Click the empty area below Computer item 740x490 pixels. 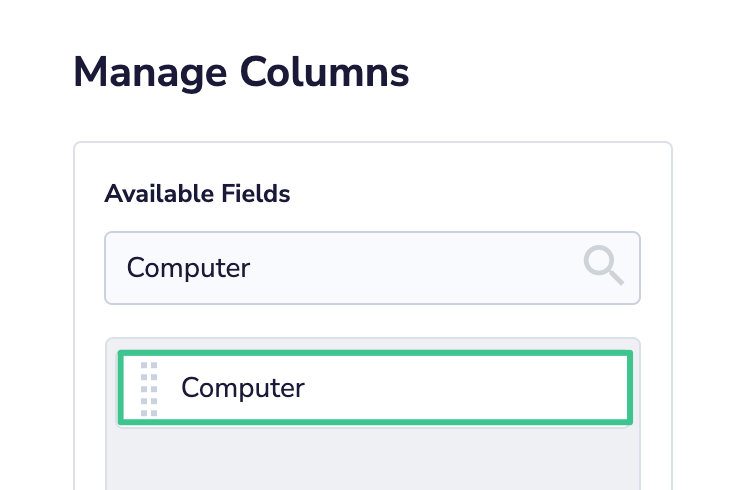[373, 458]
